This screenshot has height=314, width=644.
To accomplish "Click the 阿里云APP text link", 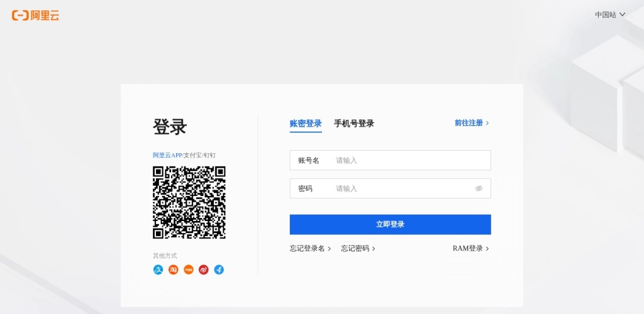I will (167, 155).
